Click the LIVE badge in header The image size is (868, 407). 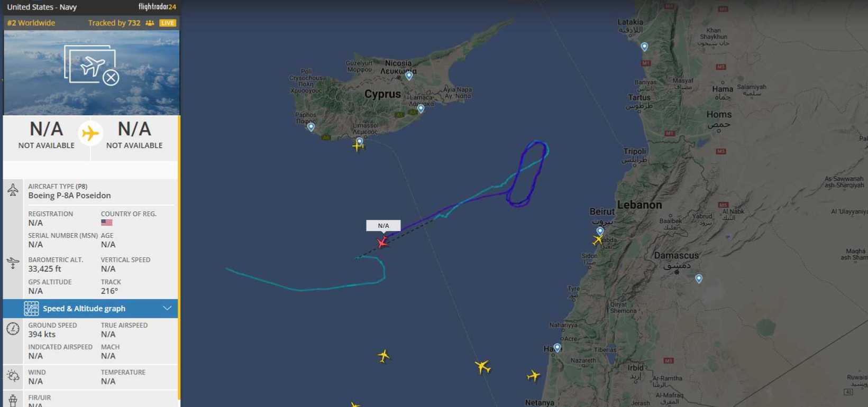click(168, 23)
